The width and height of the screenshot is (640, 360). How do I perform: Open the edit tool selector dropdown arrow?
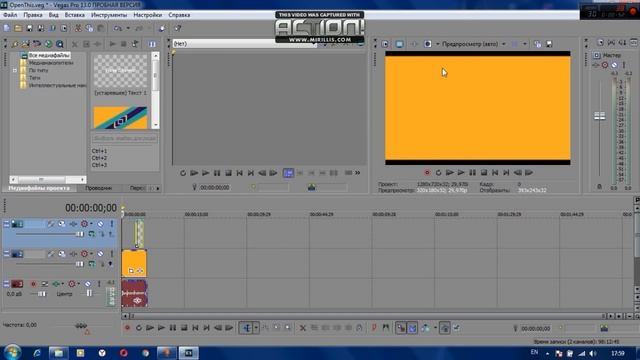pyautogui.click(x=256, y=328)
